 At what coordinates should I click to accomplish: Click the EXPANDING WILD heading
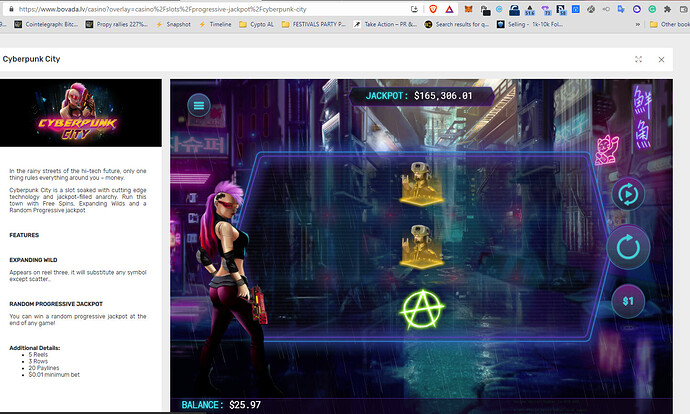coord(33,260)
